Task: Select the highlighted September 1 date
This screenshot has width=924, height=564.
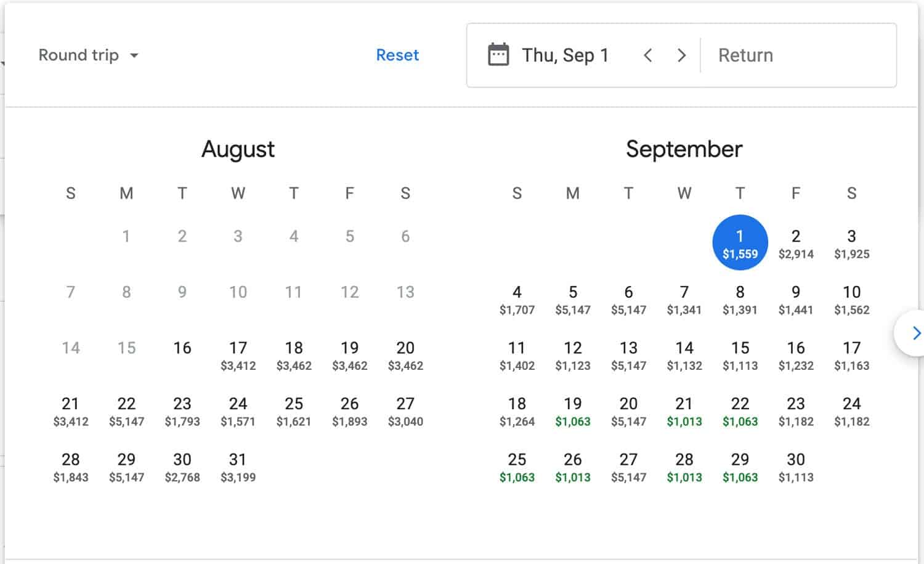Action: pos(740,242)
